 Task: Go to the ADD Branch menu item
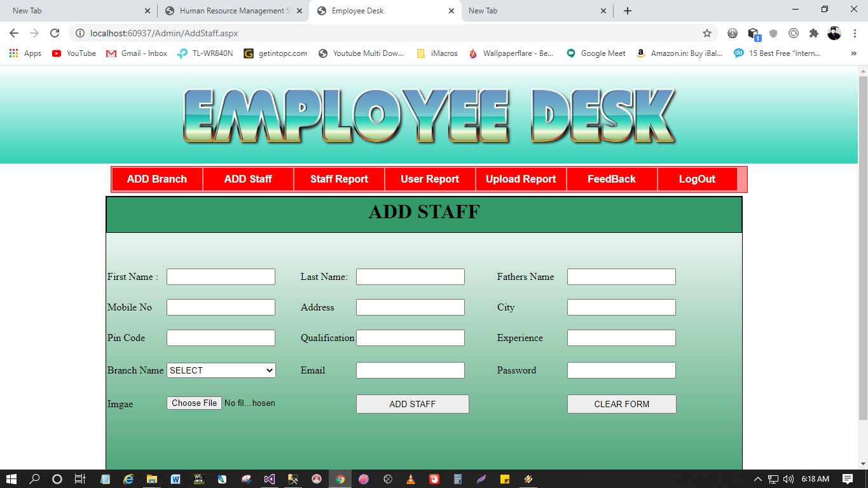click(x=156, y=179)
